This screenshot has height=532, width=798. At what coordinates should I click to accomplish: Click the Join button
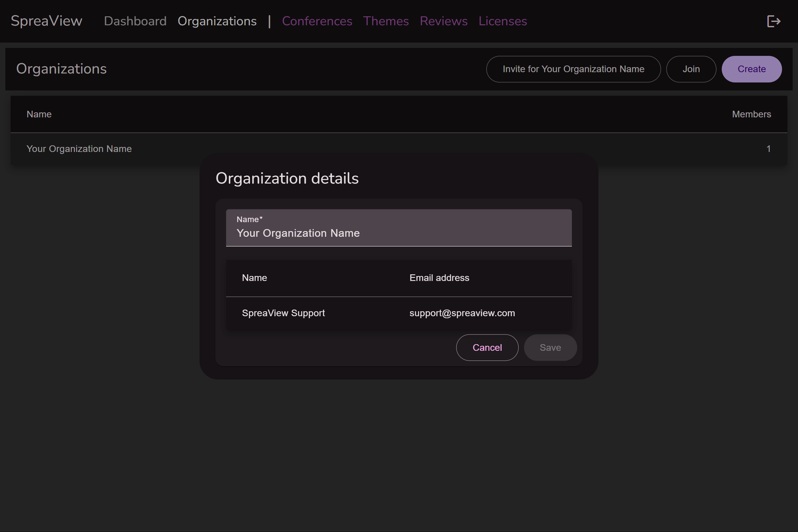point(691,69)
